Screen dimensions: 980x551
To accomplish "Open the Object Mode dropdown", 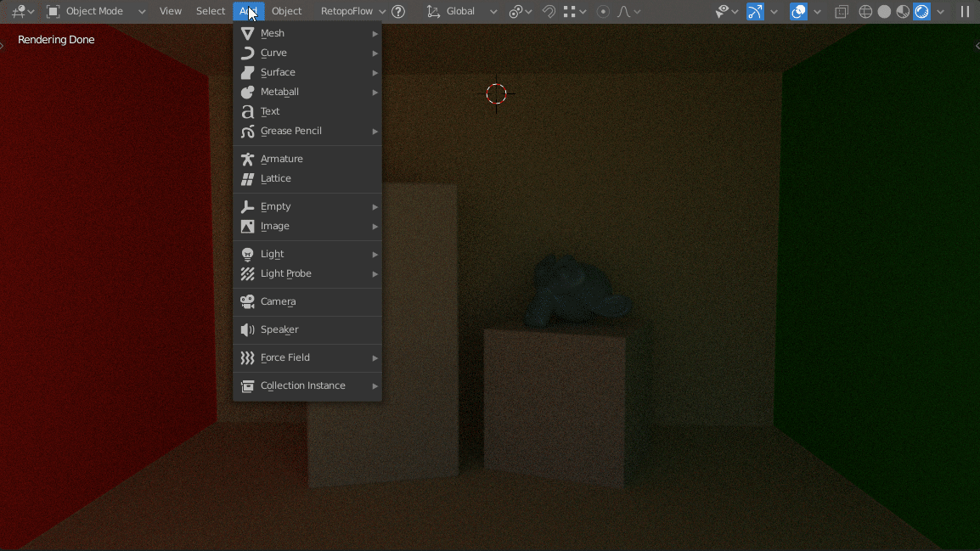I will click(x=96, y=11).
